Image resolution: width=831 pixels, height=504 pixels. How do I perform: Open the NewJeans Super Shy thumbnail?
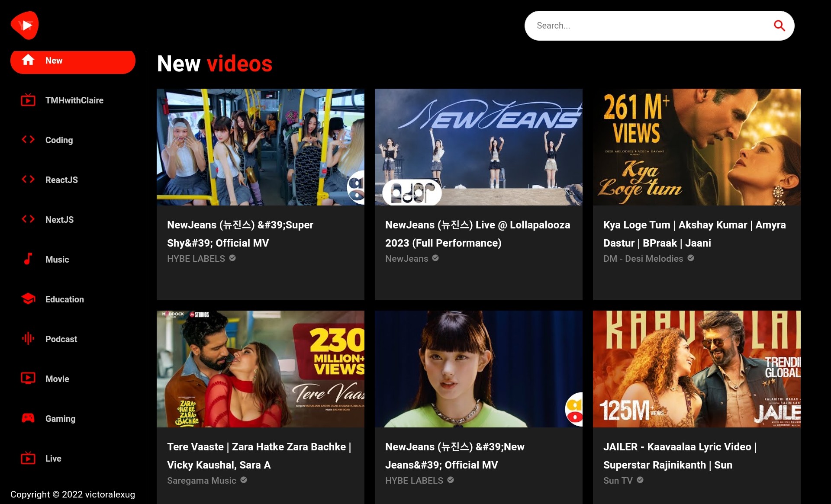[261, 147]
